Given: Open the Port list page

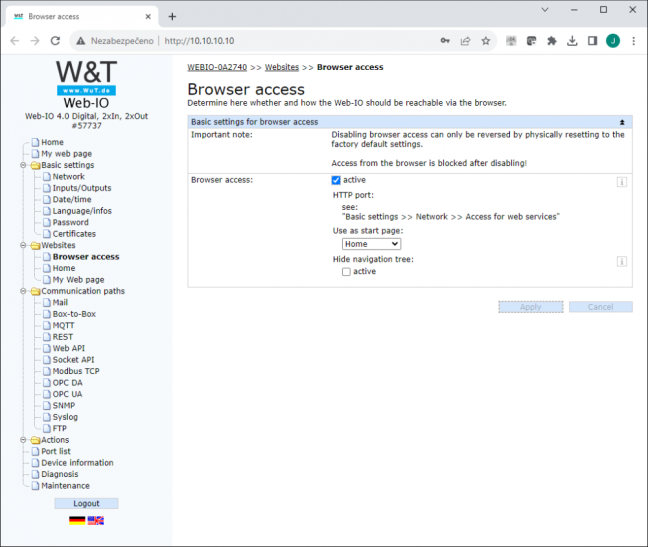Looking at the screenshot, I should point(56,451).
